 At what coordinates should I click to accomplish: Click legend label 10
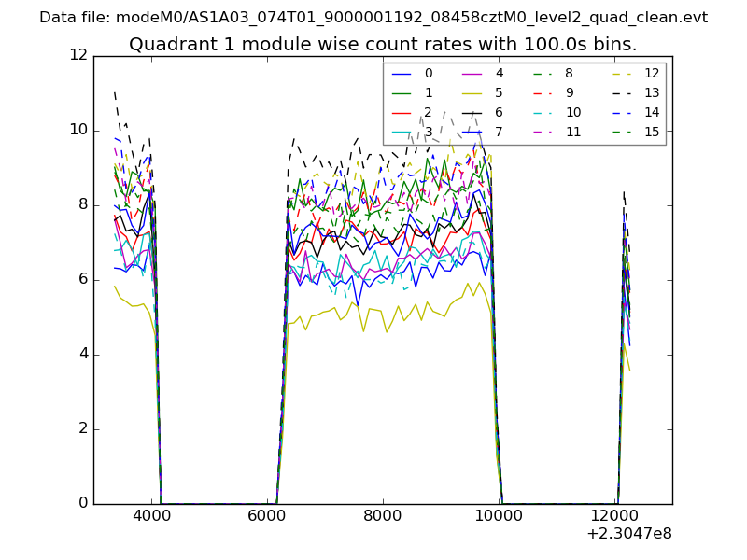pyautogui.click(x=572, y=112)
